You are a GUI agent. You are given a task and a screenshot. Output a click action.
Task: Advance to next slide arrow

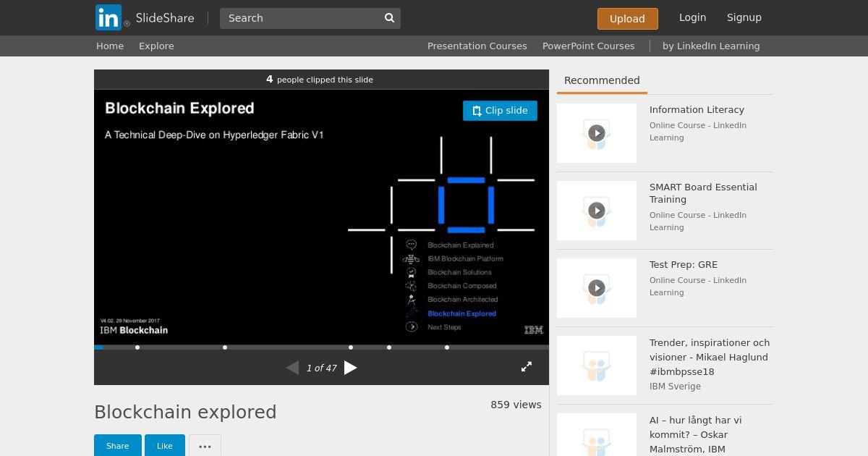pos(351,368)
